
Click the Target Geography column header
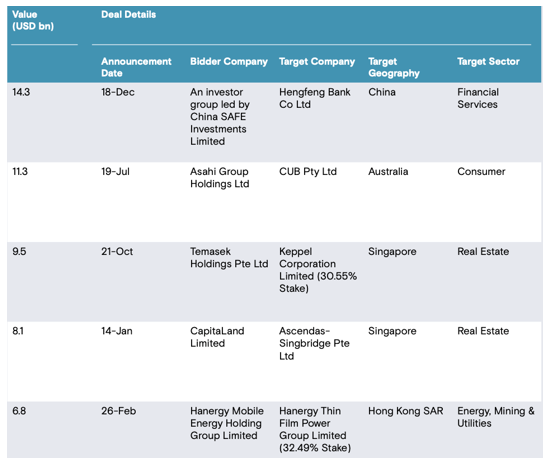[x=394, y=67]
